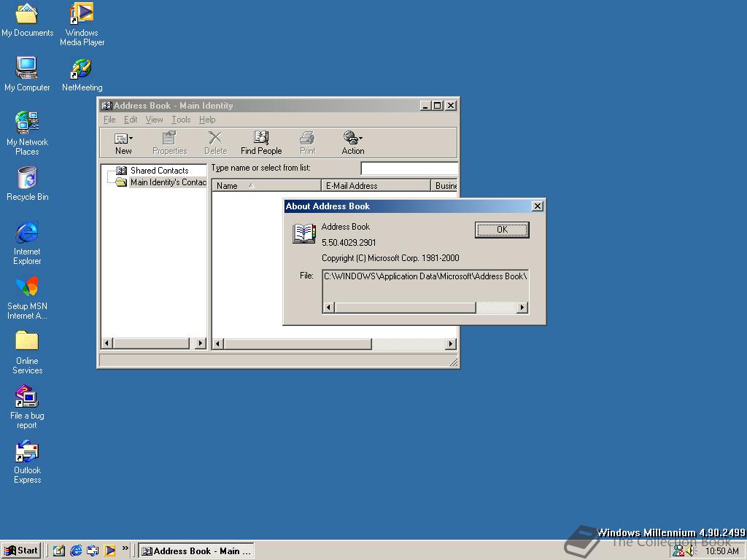Viewport: 747px width, 560px height.
Task: Click the Address Book icon in About dialog
Action: click(304, 233)
